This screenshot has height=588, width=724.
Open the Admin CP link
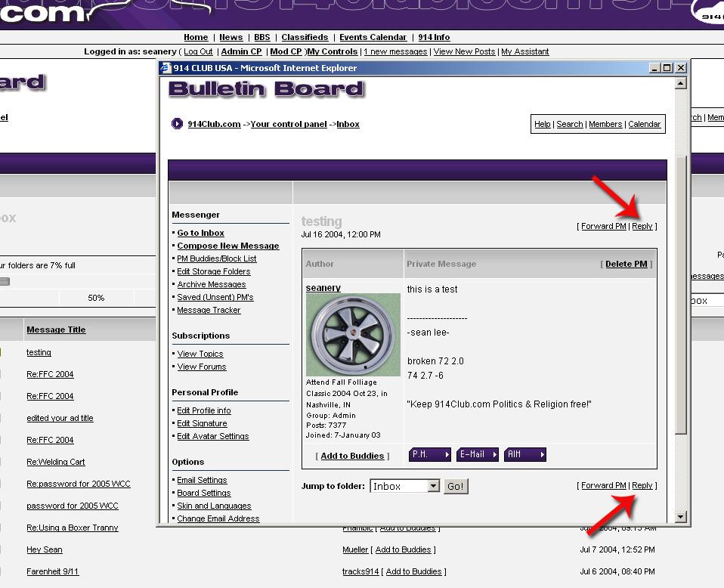pos(242,51)
